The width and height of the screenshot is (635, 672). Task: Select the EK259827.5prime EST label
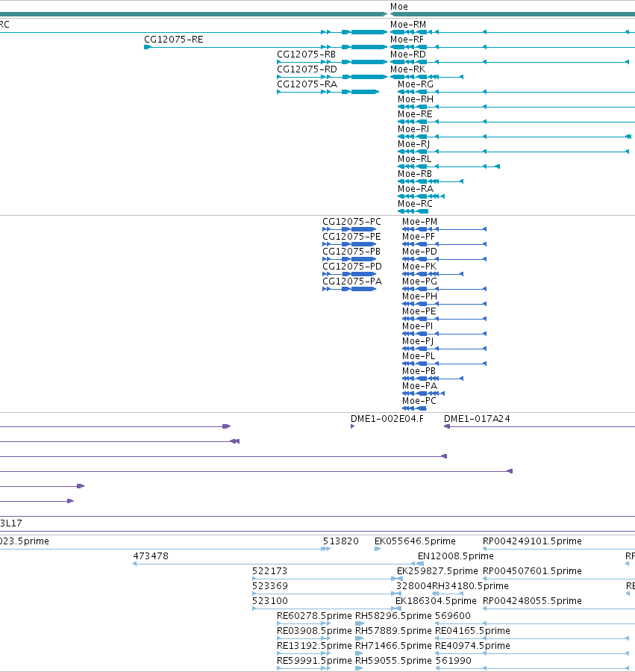(x=437, y=571)
